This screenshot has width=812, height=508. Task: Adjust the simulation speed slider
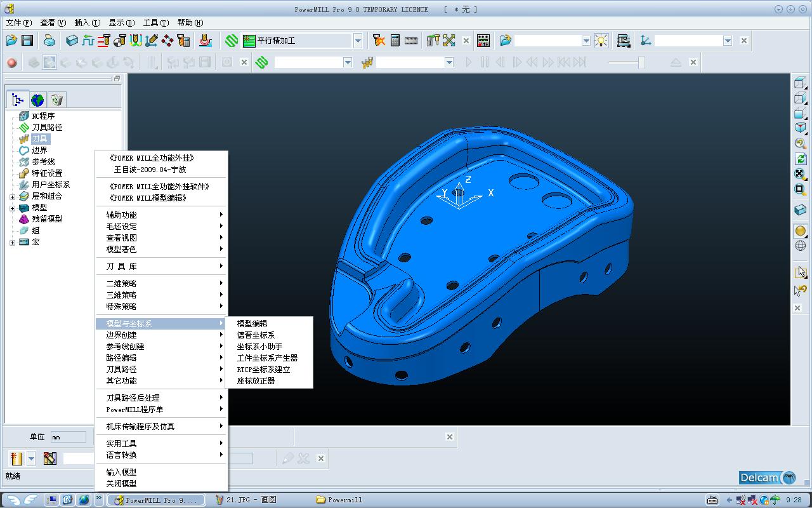(x=641, y=62)
